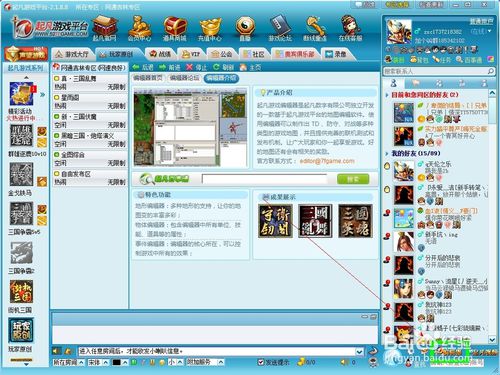Screen dimensions: 500x375
Task: Toggle the 发送提示 checkbox
Action: pos(261,362)
